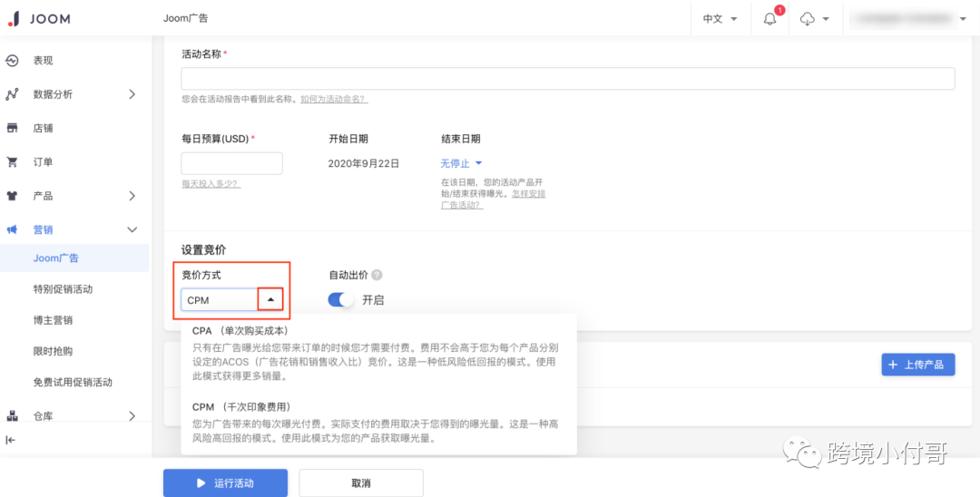Select the CPA (单次购买成本) option
The width and height of the screenshot is (980, 497).
378,354
